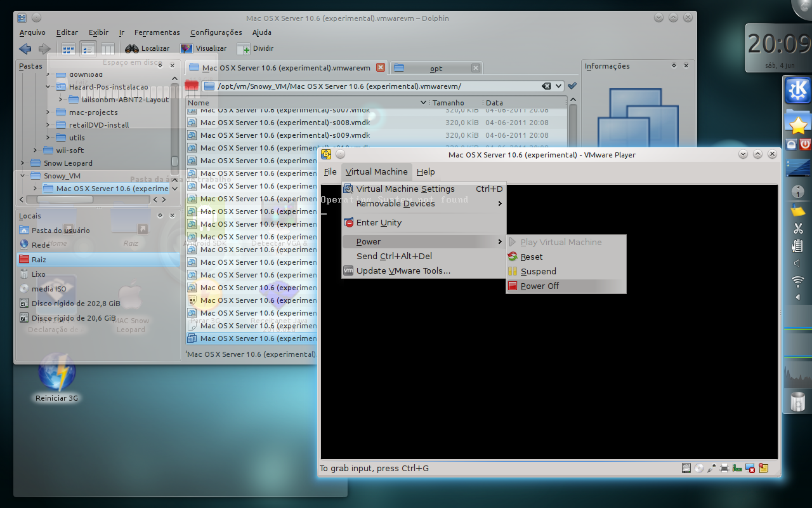Open the KDE application launcher on side panel
This screenshot has width=812, height=508.
(x=797, y=90)
